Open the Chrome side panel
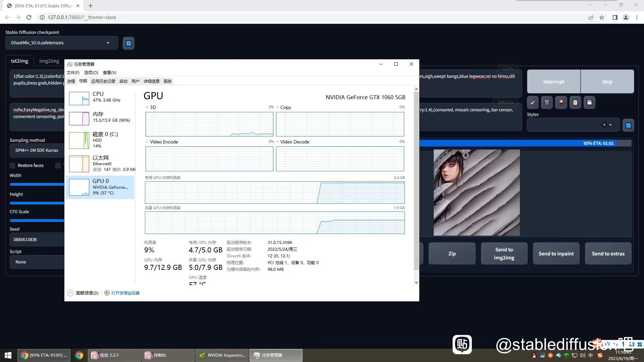This screenshot has width=644, height=362. (615, 17)
